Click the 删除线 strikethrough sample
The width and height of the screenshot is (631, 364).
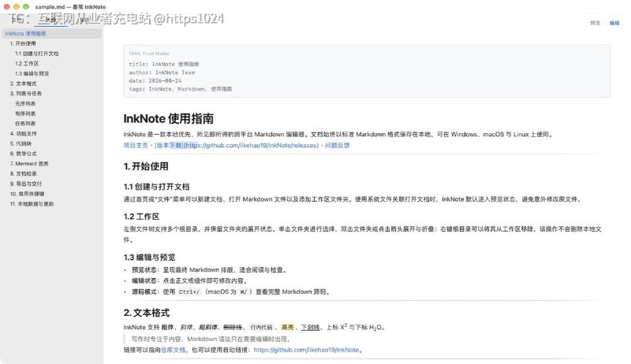233,328
